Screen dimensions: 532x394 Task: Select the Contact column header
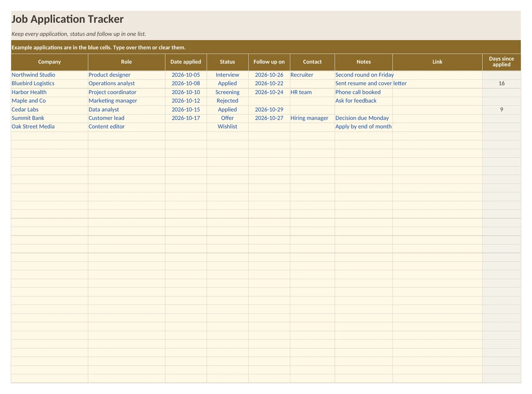click(313, 62)
